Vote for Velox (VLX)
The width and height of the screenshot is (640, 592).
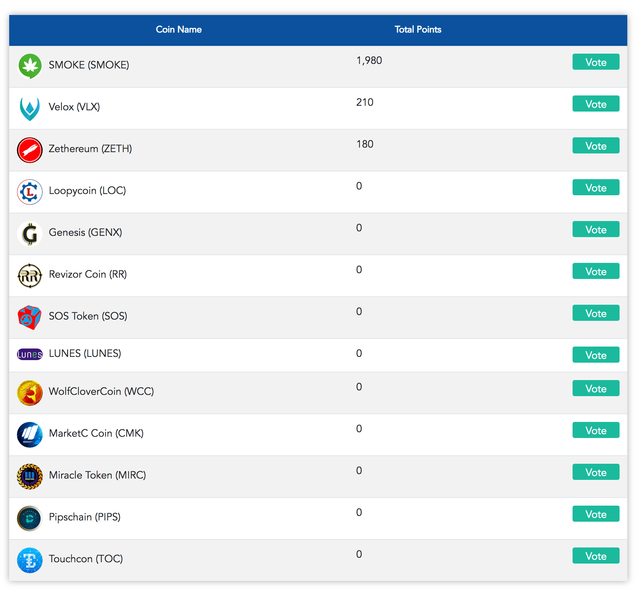(596, 104)
